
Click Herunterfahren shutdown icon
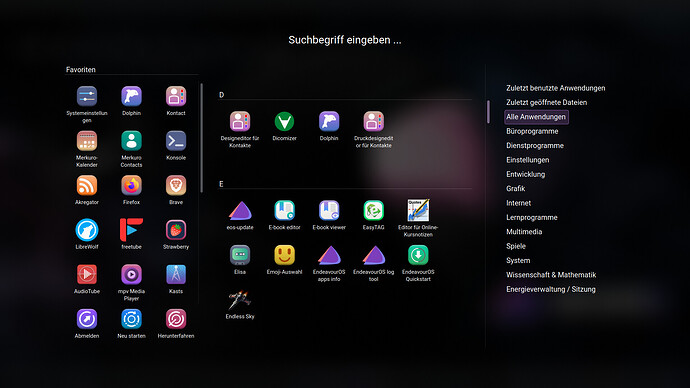click(x=176, y=318)
